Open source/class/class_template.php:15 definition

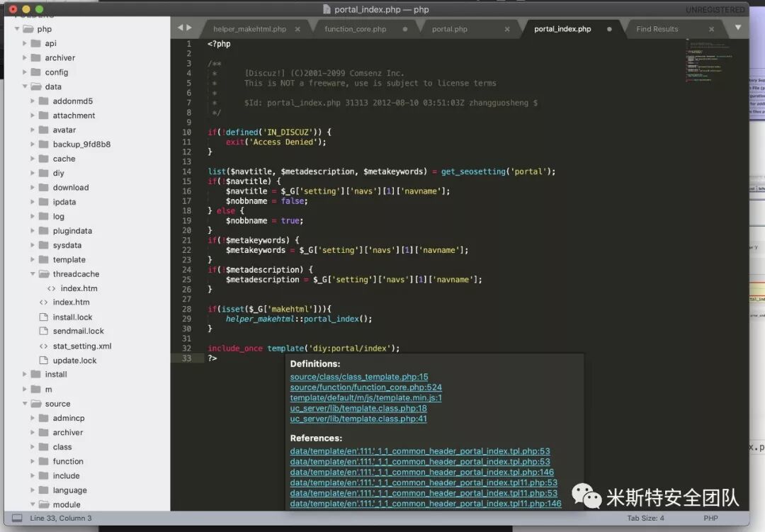[x=358, y=377]
